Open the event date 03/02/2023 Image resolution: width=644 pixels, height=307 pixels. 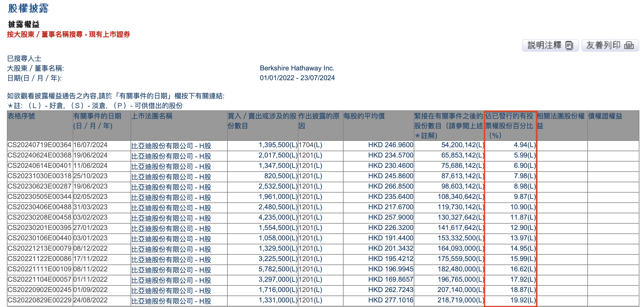pos(90,217)
